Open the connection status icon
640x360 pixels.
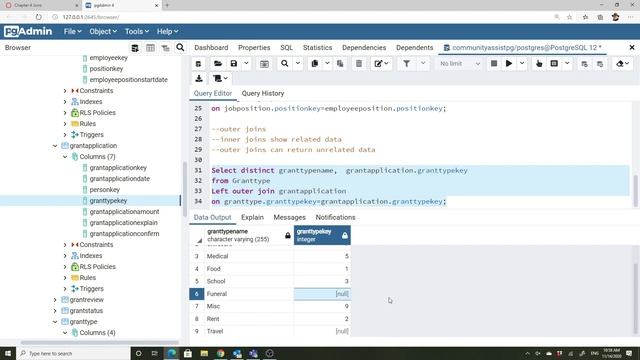coord(198,64)
